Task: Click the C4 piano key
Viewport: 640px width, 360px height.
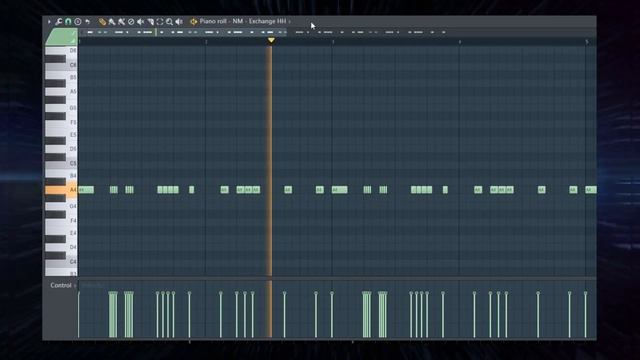Action: coord(61,261)
